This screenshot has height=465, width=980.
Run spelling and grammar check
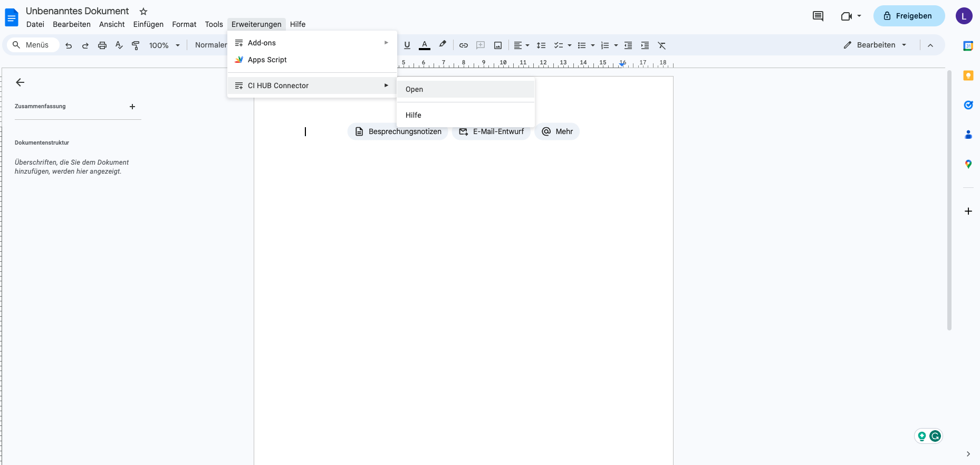[119, 45]
